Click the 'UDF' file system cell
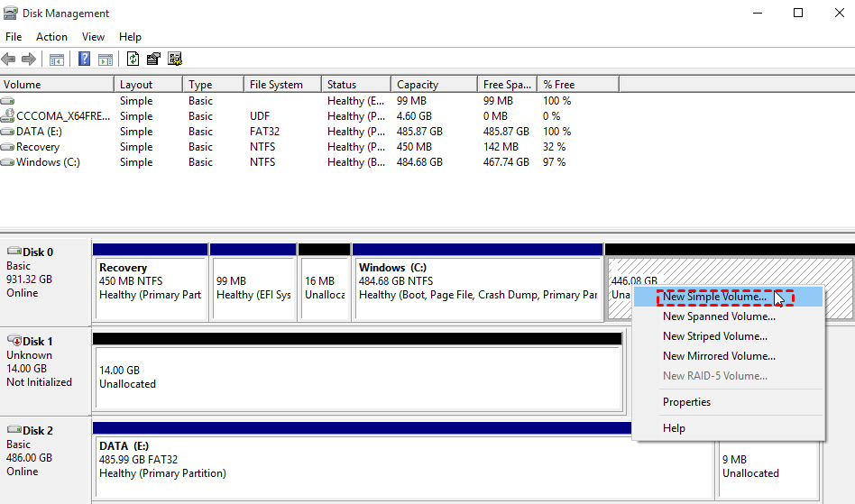Screen dimensions: 855x504 [x=260, y=116]
